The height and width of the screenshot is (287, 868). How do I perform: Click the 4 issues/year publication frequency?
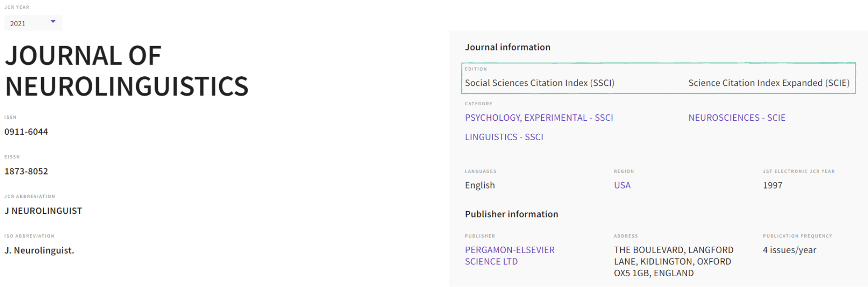pos(789,250)
